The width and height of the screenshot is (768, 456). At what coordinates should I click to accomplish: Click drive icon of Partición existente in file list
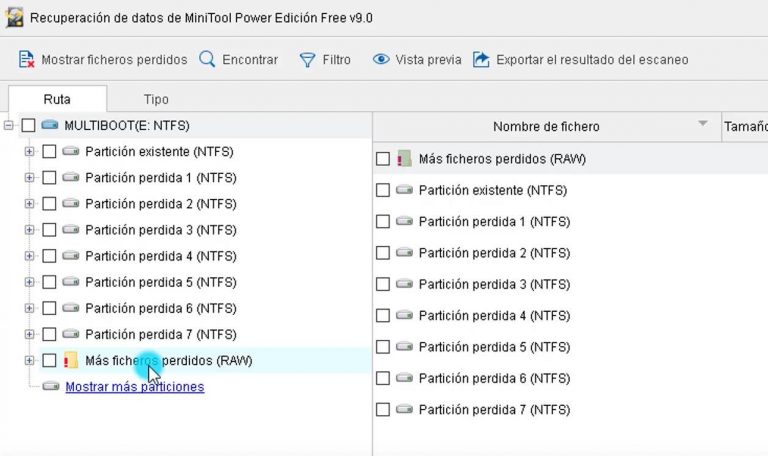[x=404, y=190]
